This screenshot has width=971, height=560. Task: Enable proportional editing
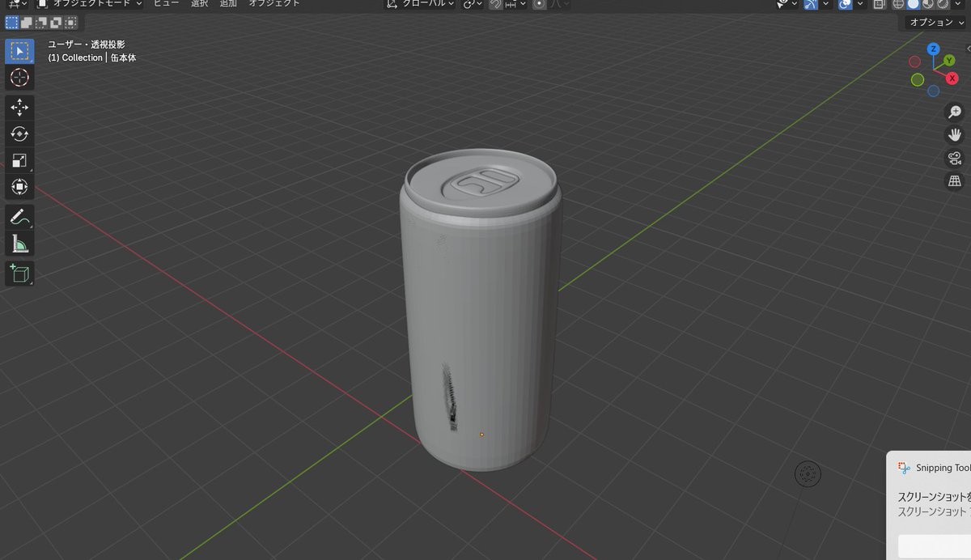537,4
